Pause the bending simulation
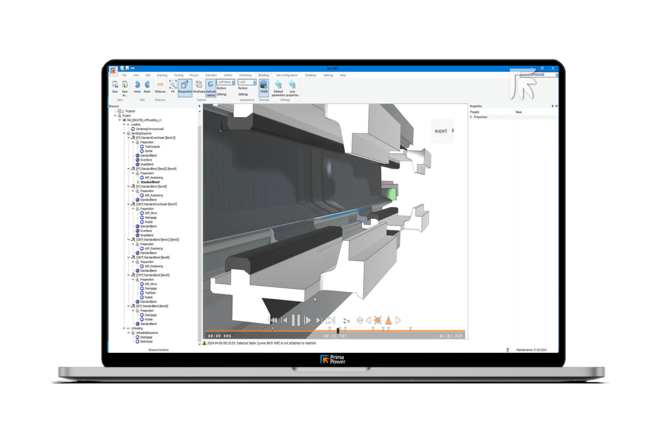Screen dimensions: 665x436 click(296, 320)
